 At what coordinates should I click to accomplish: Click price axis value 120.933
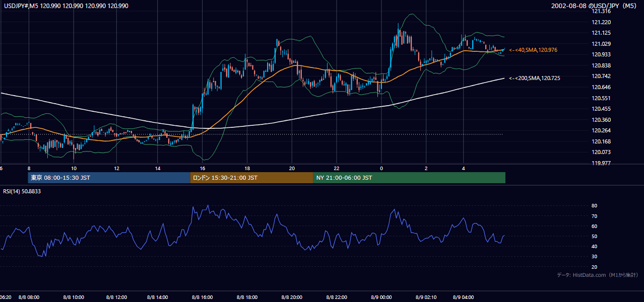[x=601, y=54]
